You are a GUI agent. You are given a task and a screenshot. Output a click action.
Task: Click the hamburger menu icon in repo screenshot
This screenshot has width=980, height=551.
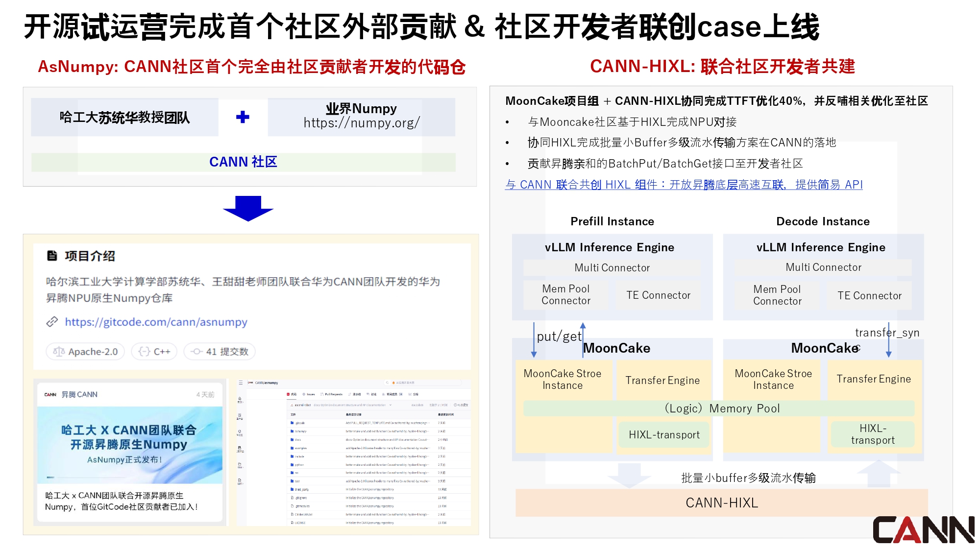pyautogui.click(x=241, y=383)
